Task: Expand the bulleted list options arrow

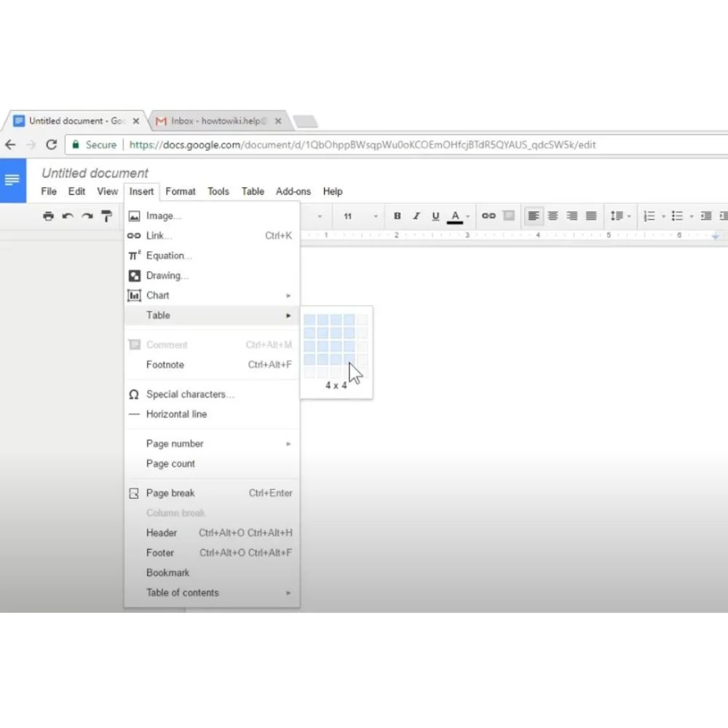Action: (692, 216)
